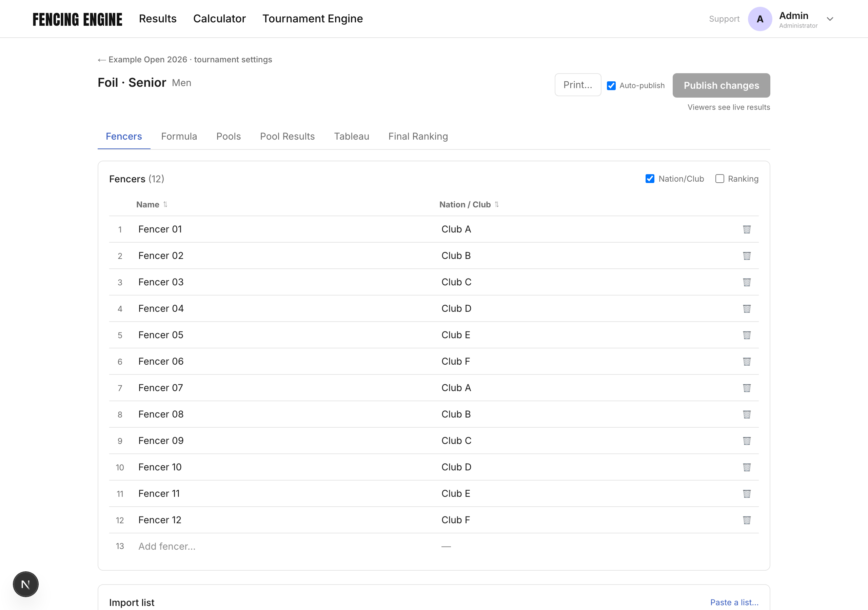Open Results in the top navigation
The width and height of the screenshot is (868, 610).
[x=158, y=19]
